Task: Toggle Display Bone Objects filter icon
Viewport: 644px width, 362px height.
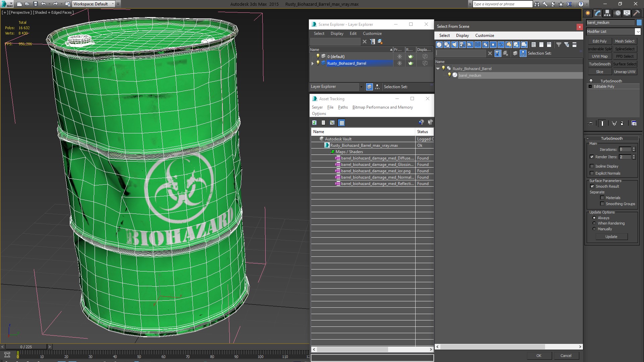Action: click(501, 45)
